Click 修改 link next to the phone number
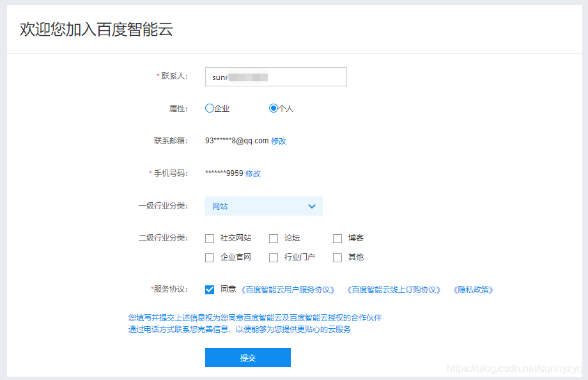This screenshot has height=380, width=588. (252, 173)
